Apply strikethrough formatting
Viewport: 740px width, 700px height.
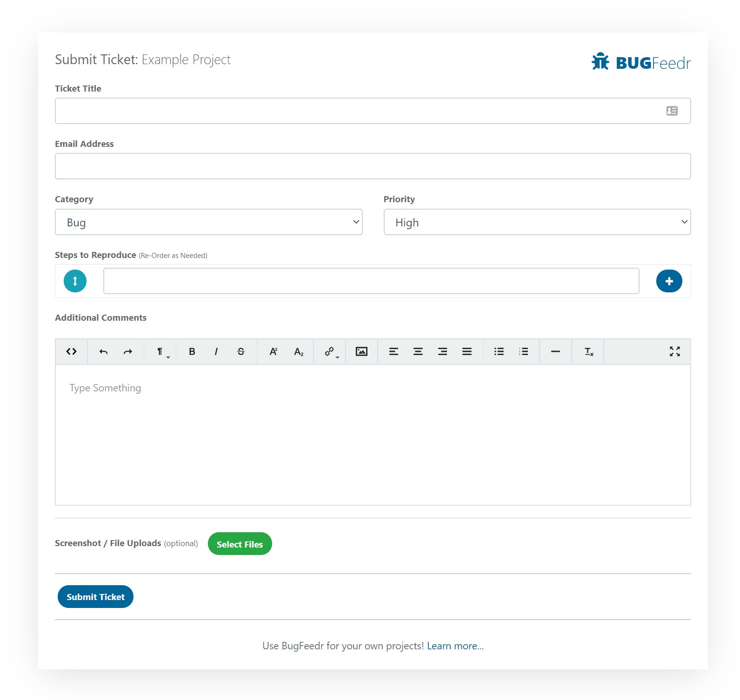(241, 351)
